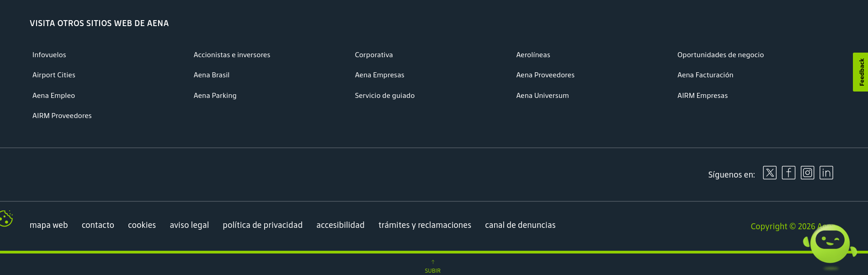The image size is (868, 275).
Task: Select the accesibilidad footer link
Action: pyautogui.click(x=340, y=225)
